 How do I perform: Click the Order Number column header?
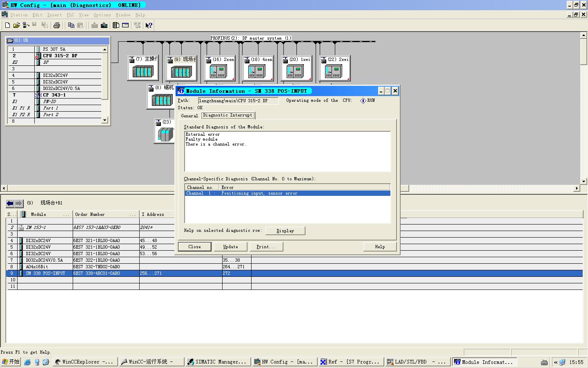(x=106, y=214)
